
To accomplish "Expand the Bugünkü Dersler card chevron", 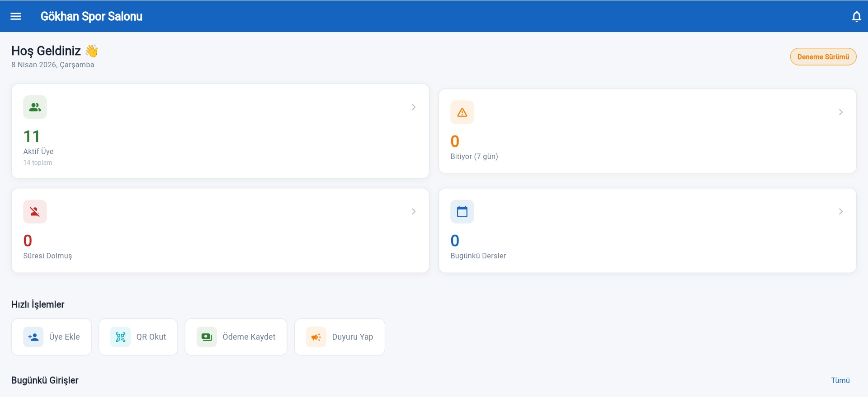I will (x=840, y=212).
